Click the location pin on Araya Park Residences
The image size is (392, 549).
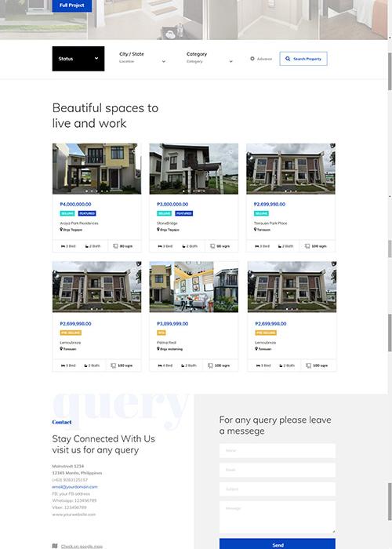pos(61,230)
